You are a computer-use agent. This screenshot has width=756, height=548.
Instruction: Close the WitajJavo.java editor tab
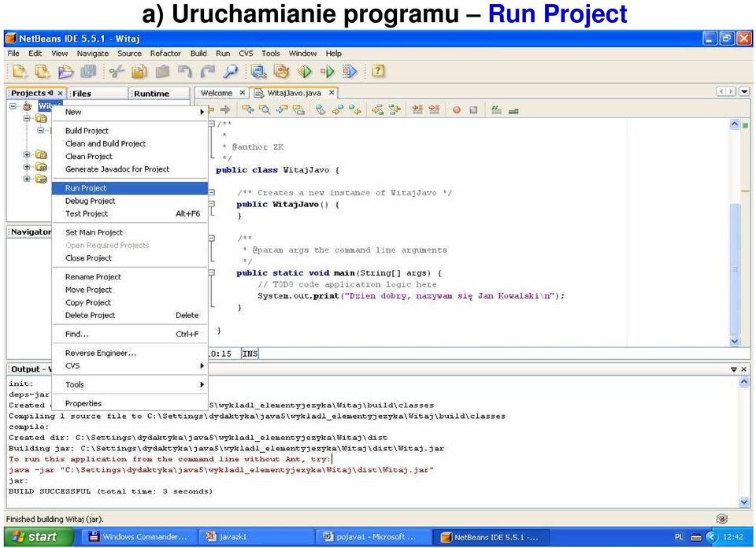click(332, 93)
